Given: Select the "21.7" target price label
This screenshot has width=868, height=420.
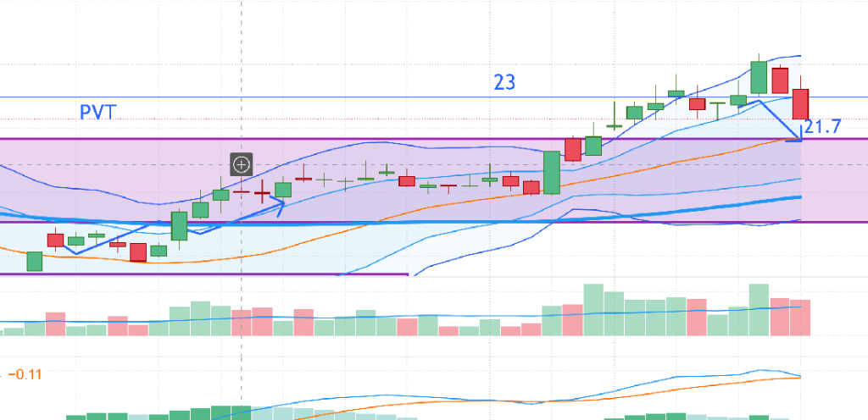Looking at the screenshot, I should coord(822,126).
